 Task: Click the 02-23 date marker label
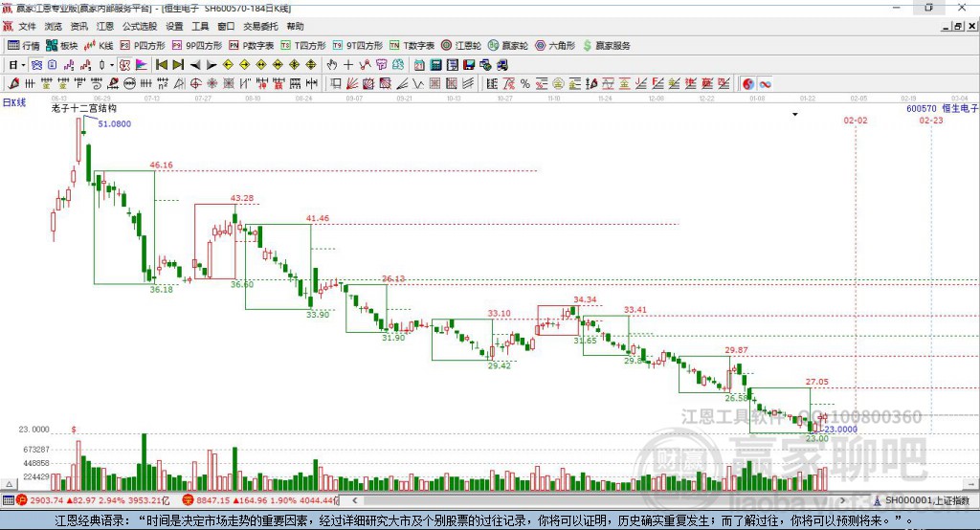pos(930,120)
